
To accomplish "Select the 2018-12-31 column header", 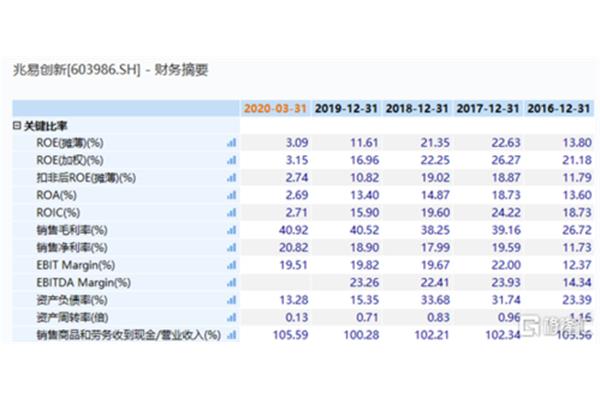I will click(417, 109).
